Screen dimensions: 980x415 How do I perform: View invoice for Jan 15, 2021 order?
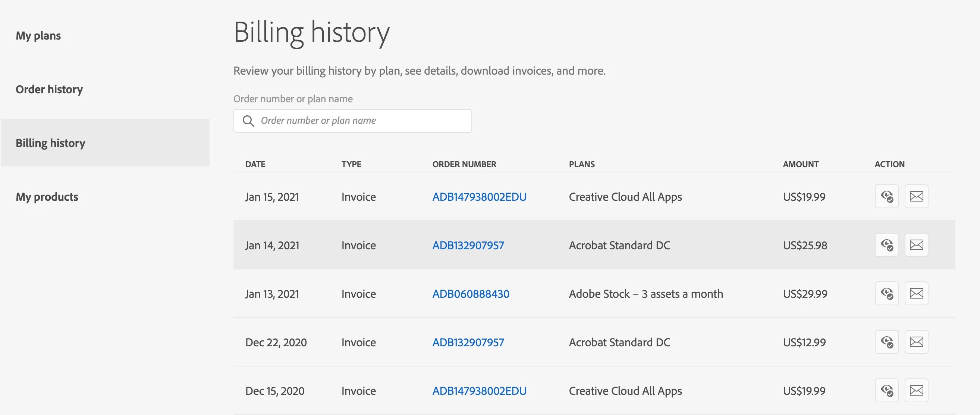pyautogui.click(x=886, y=196)
